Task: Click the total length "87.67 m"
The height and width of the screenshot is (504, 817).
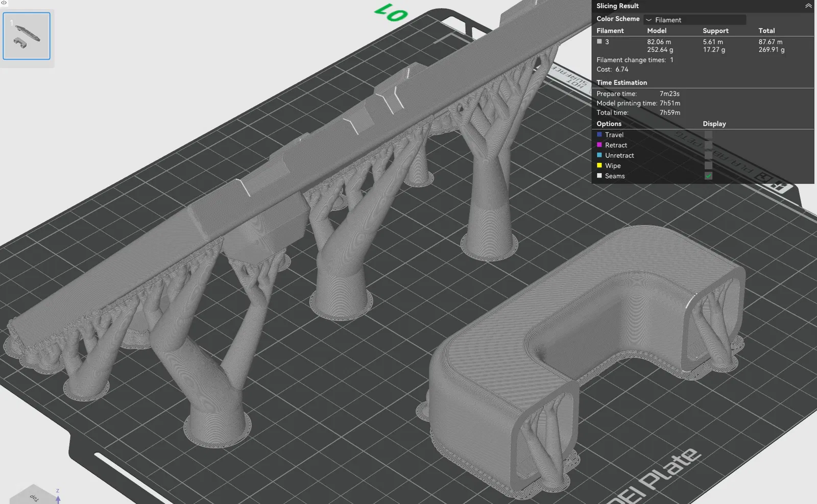Action: click(x=771, y=42)
